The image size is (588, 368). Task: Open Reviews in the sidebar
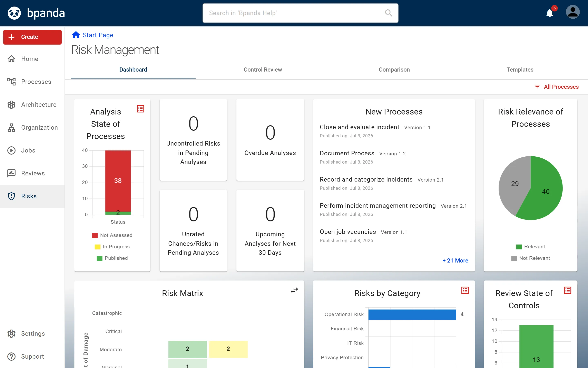click(32, 173)
